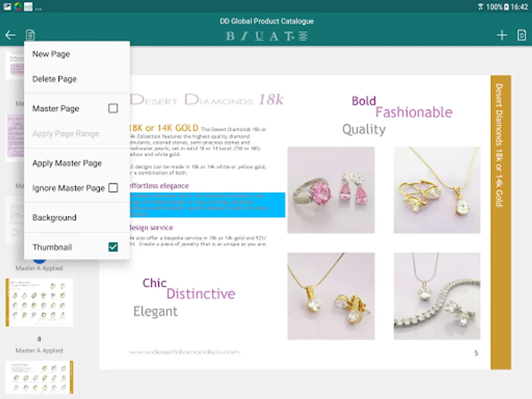Open the text color A icon
This screenshot has width=532, height=399.
coord(274,36)
